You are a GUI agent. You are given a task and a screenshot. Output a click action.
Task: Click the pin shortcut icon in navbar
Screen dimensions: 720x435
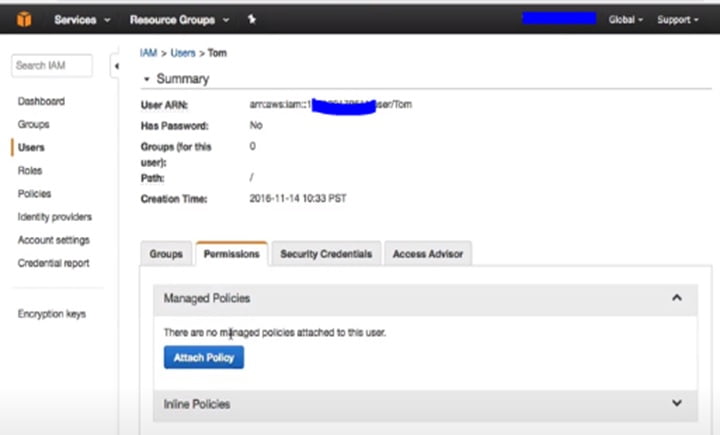point(252,19)
